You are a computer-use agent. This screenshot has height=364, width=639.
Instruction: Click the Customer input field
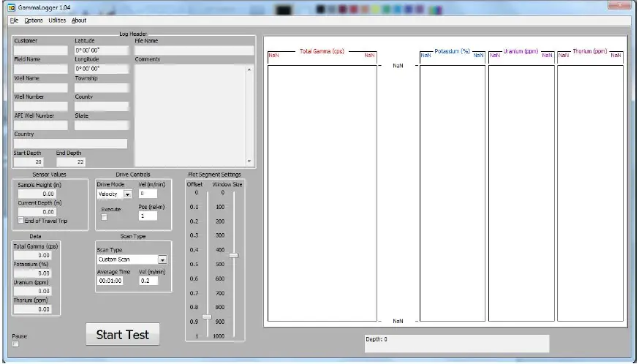click(x=41, y=50)
